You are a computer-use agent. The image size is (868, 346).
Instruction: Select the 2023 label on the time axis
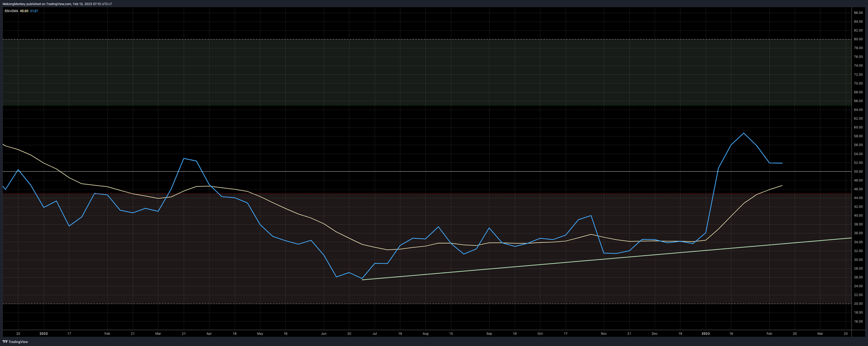pos(706,334)
